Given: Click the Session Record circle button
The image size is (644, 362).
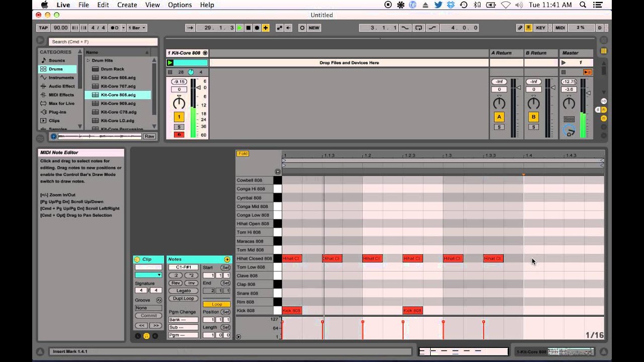Looking at the screenshot, I should click(x=302, y=28).
